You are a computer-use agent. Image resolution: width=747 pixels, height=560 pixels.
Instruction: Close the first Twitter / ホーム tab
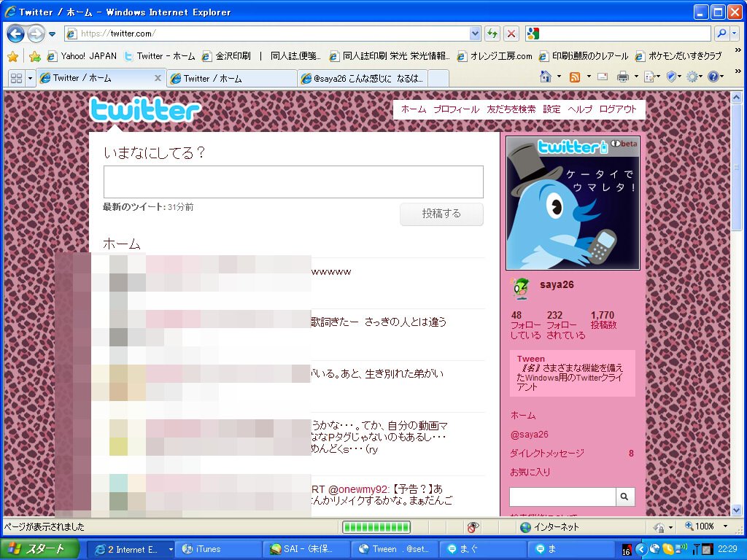point(158,78)
